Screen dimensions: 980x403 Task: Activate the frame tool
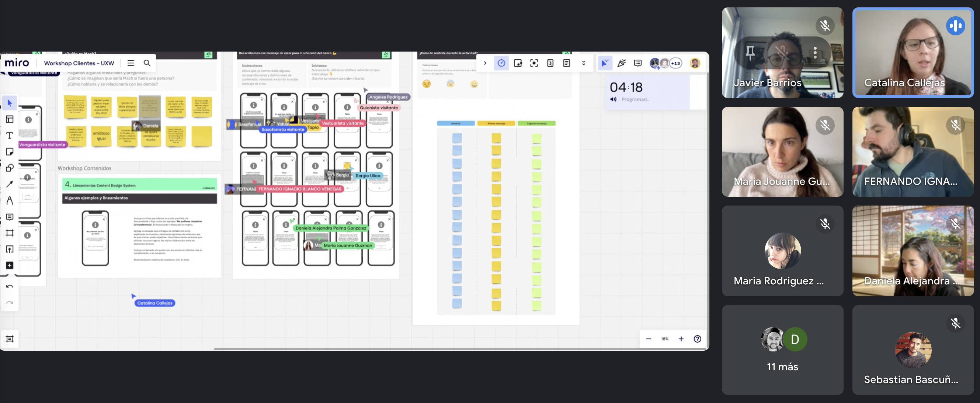[10, 233]
